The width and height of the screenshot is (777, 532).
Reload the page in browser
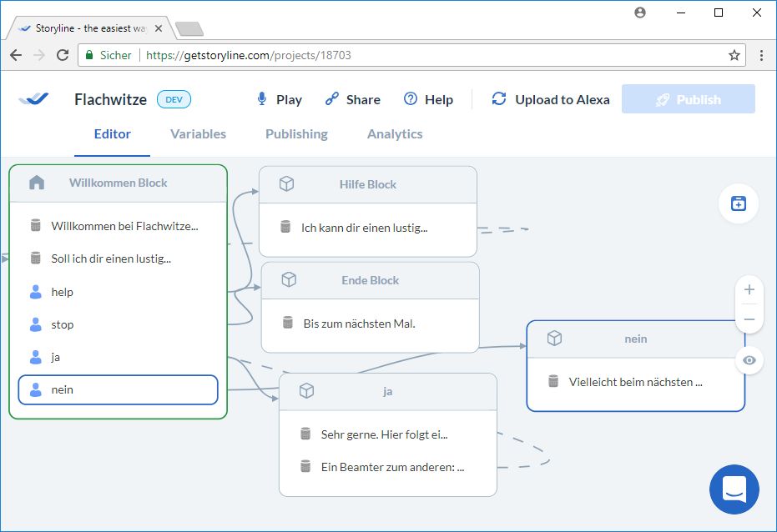pos(63,55)
